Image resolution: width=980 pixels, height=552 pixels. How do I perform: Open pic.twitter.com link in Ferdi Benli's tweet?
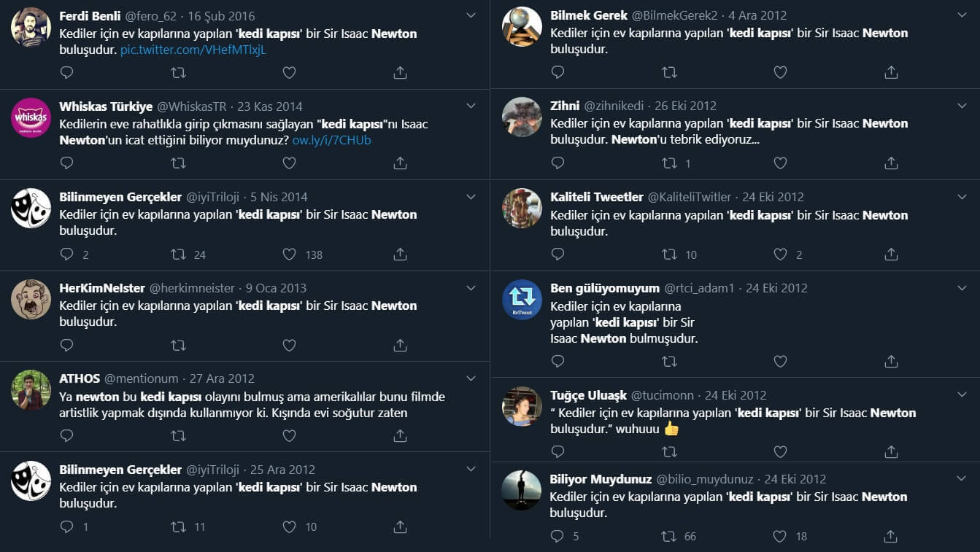[x=193, y=50]
